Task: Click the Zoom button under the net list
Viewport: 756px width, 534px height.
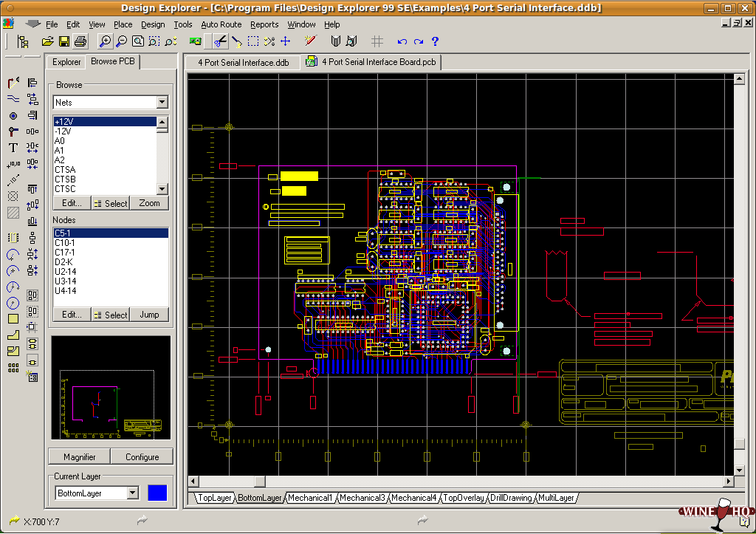Action: (149, 202)
